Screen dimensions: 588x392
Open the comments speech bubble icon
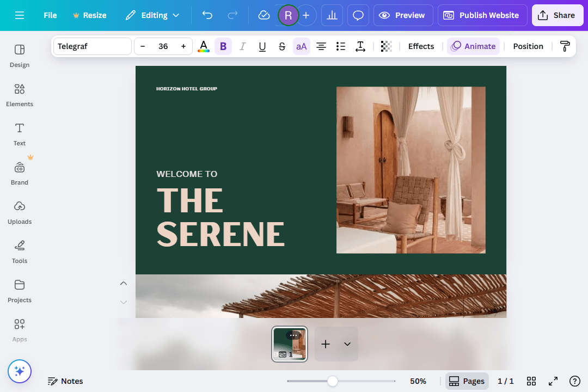[358, 15]
